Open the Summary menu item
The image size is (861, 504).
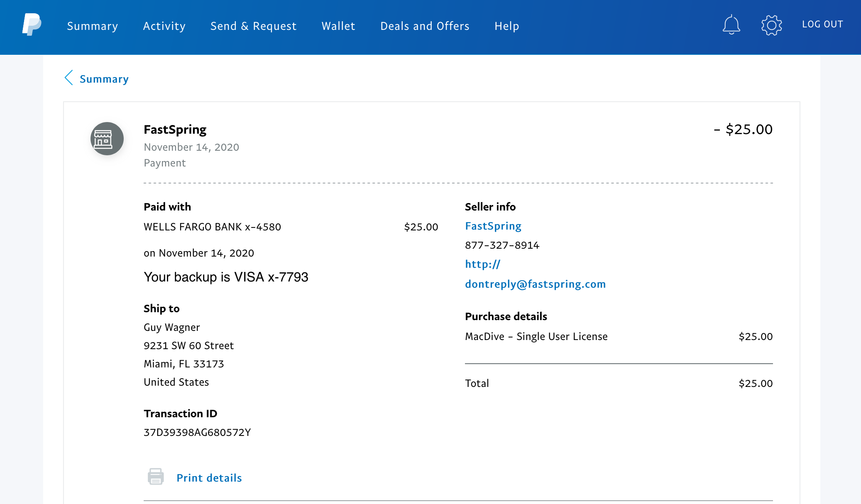pos(93,26)
